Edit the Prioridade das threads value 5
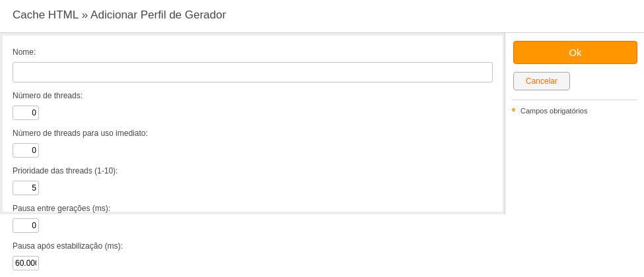The image size is (644, 277). [x=26, y=188]
